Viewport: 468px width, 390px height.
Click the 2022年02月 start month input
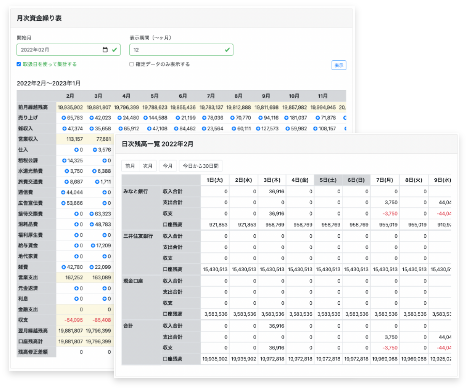click(x=68, y=50)
